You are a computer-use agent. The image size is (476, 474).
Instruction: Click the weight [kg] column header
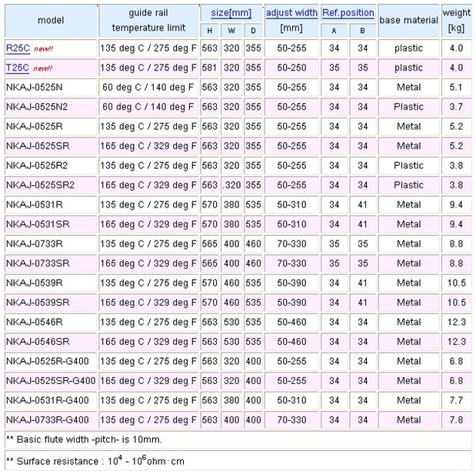pyautogui.click(x=456, y=21)
